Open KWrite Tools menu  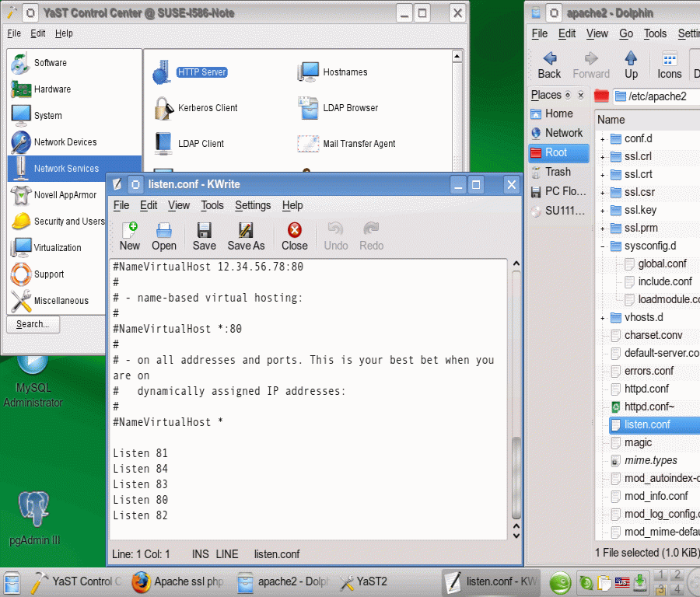pos(212,205)
